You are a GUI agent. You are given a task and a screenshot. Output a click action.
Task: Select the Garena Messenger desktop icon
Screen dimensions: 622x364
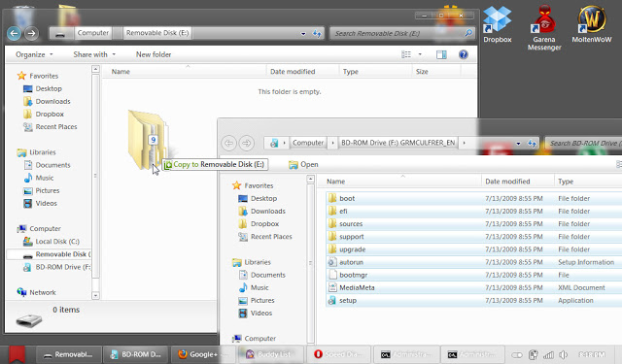[544, 27]
